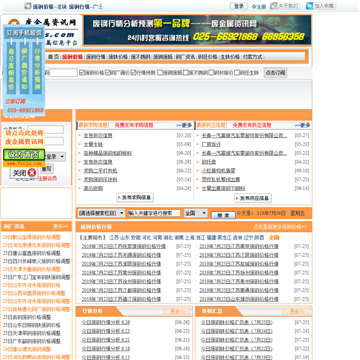The width and height of the screenshot is (360, 360).
Task: Expand 更多 in 最新求购信息 header
Action: point(184,125)
